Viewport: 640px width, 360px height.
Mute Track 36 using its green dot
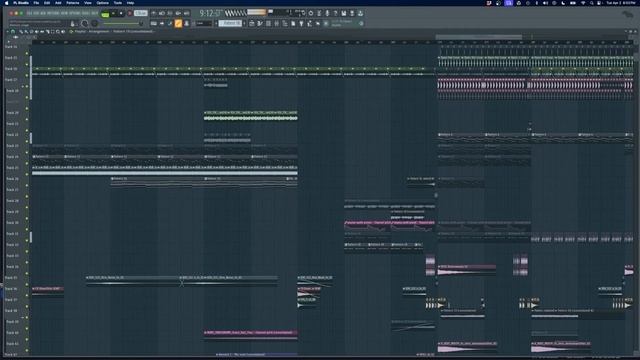(27, 296)
